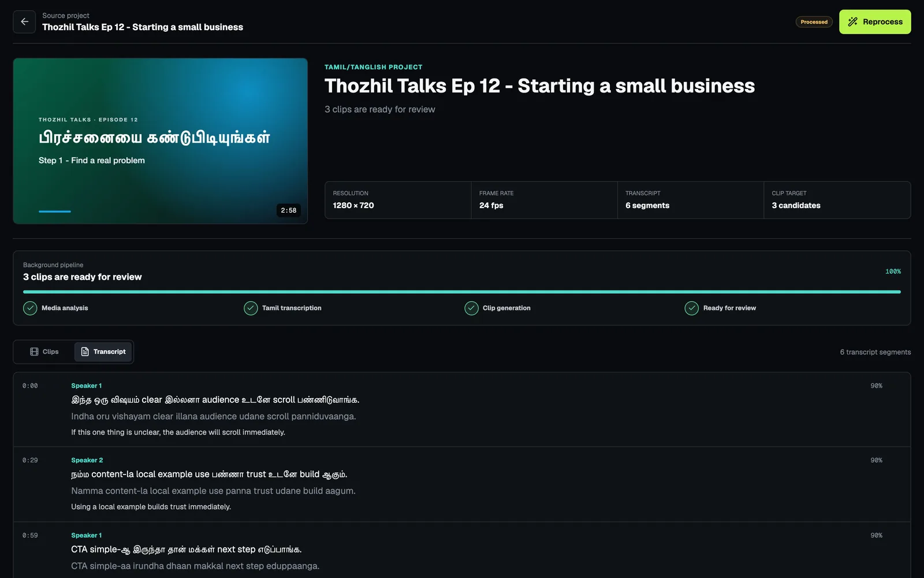Click the 100% pipeline percentage
This screenshot has height=578, width=924.
pyautogui.click(x=893, y=272)
